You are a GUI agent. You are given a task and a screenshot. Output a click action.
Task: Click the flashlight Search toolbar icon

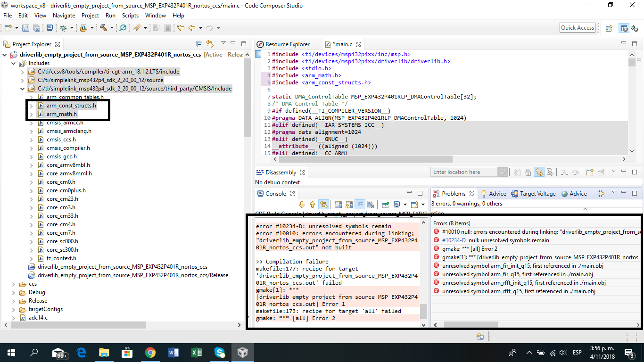tap(136, 28)
